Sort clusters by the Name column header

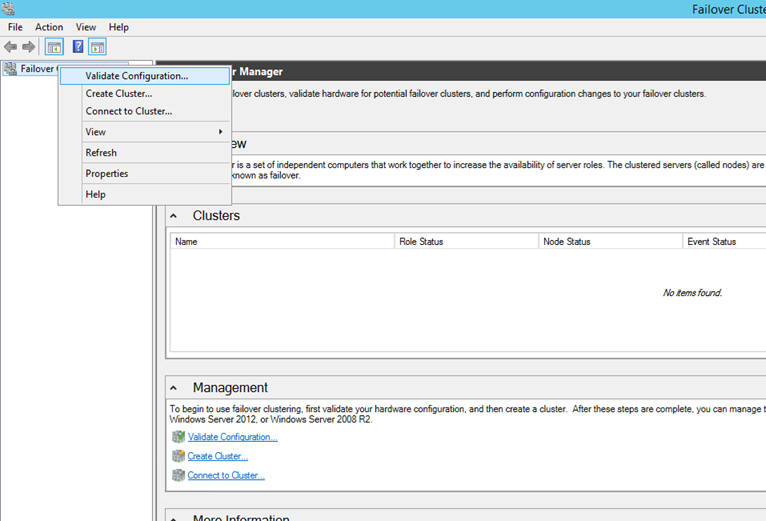coord(282,241)
